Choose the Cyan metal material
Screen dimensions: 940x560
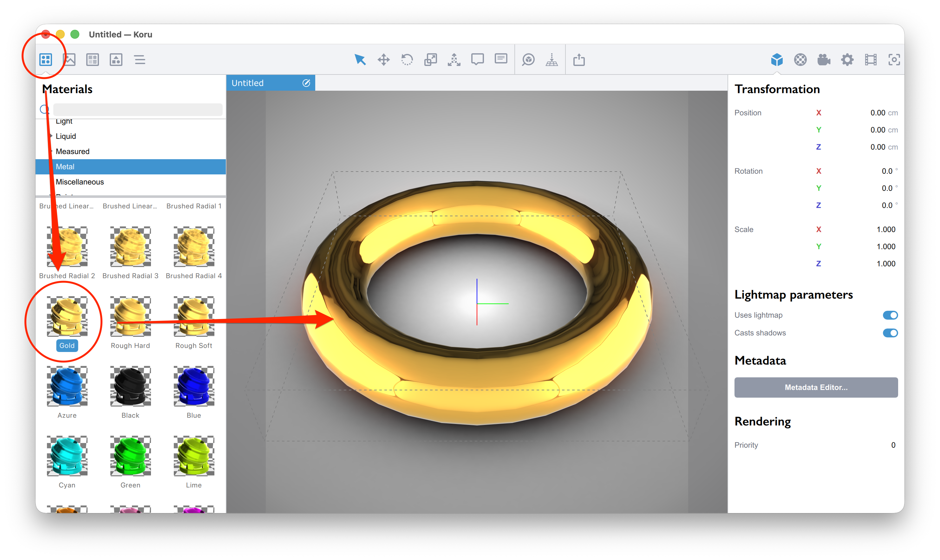click(67, 456)
